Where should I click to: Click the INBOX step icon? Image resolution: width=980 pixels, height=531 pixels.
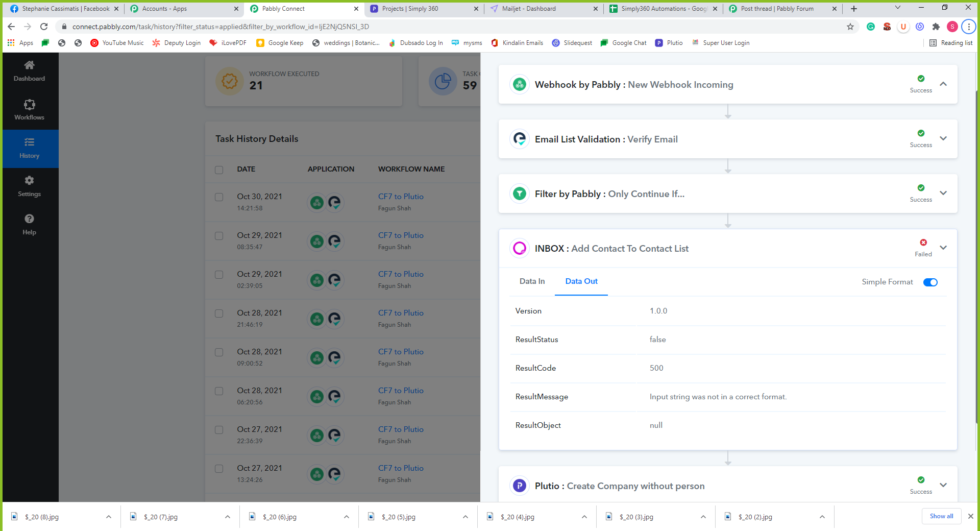click(520, 248)
